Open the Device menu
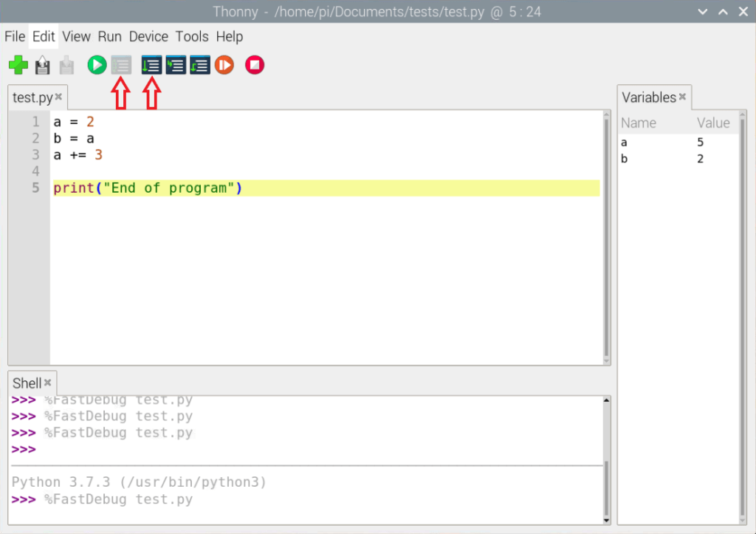756x534 pixels. [148, 37]
